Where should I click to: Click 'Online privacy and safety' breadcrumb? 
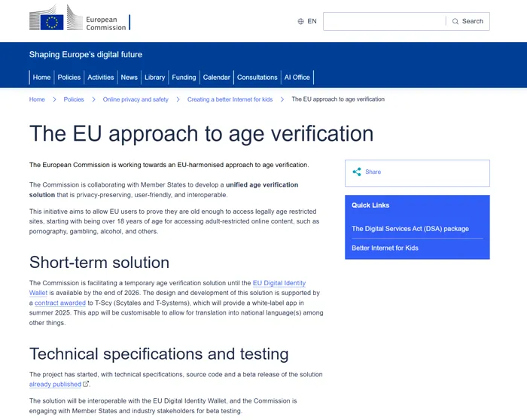136,99
